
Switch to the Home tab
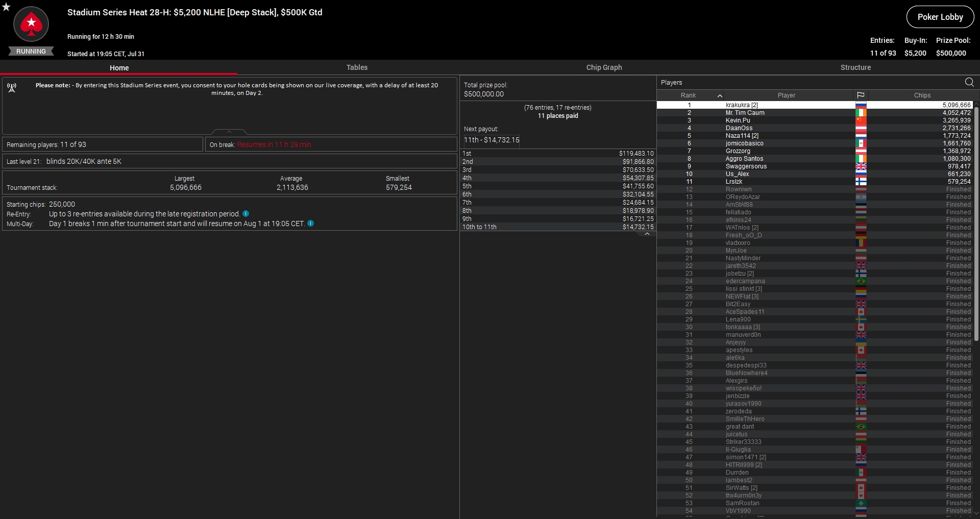(119, 68)
